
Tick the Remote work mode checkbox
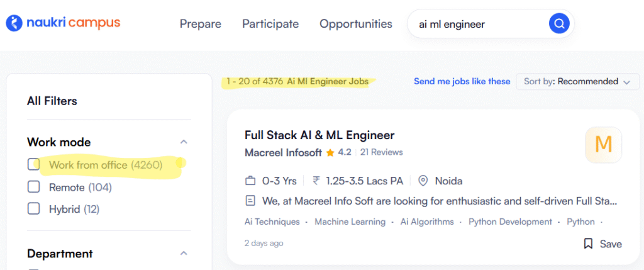tap(33, 187)
